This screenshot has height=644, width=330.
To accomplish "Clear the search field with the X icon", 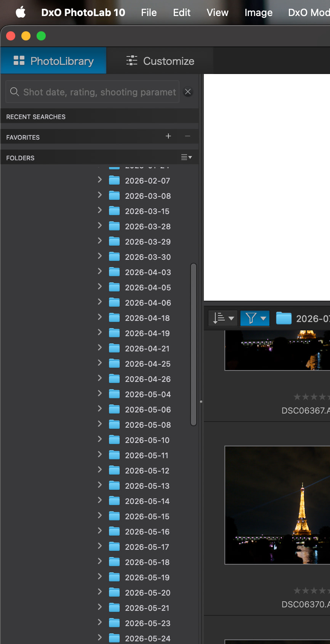I will coord(188,92).
